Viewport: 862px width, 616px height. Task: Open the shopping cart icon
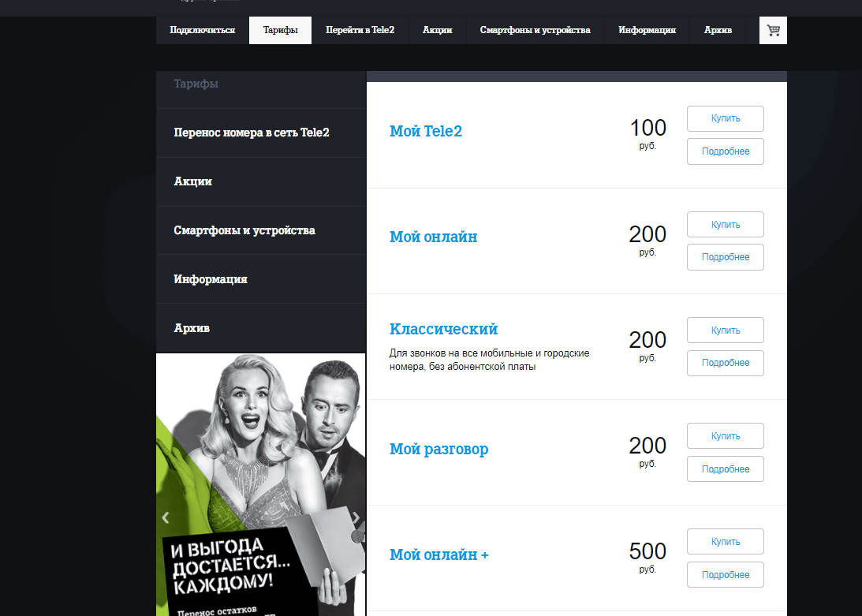773,30
